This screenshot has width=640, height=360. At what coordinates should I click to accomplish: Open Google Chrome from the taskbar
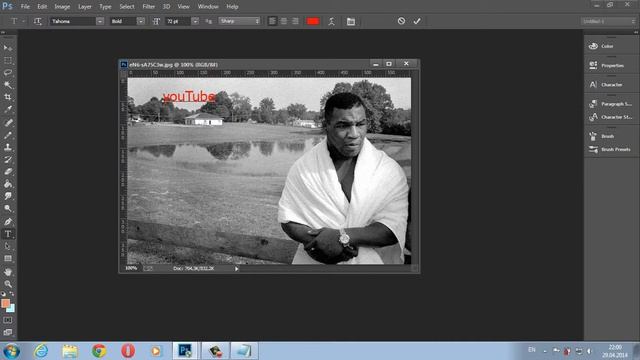pyautogui.click(x=99, y=351)
